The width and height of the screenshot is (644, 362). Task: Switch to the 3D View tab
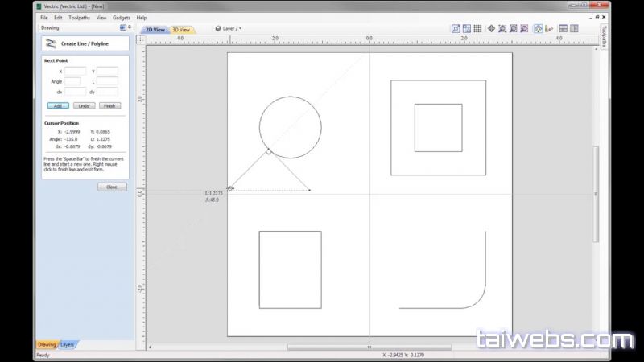pos(181,30)
